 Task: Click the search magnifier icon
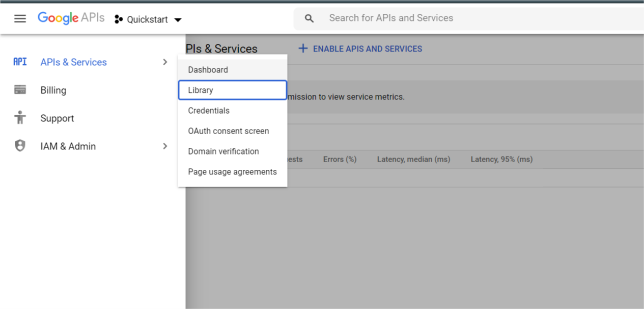tap(309, 18)
